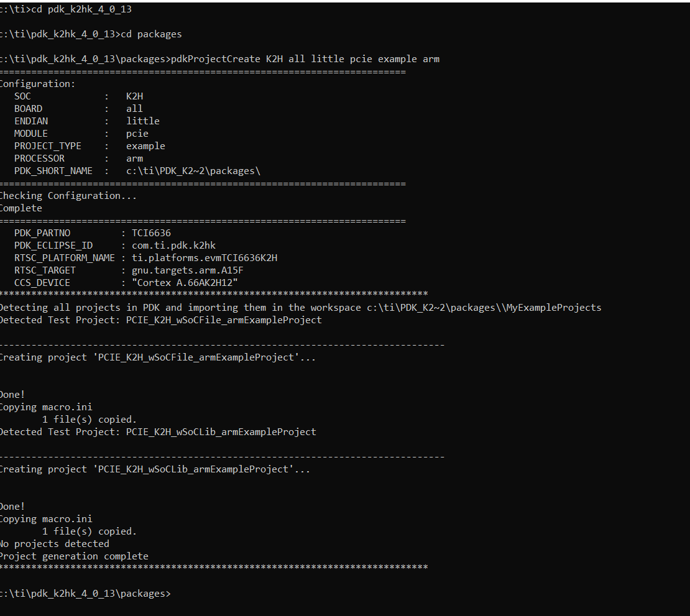
Task: Click the PROCESSOR value 'arm'
Action: [134, 159]
